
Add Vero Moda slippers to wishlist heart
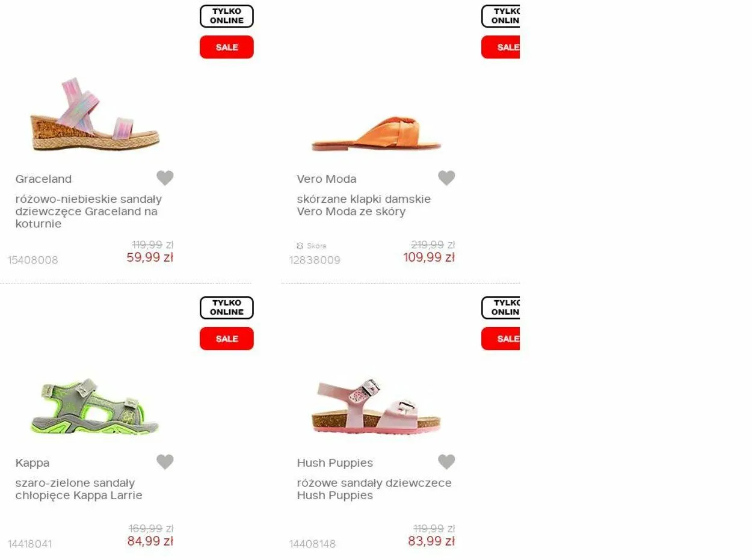[446, 178]
